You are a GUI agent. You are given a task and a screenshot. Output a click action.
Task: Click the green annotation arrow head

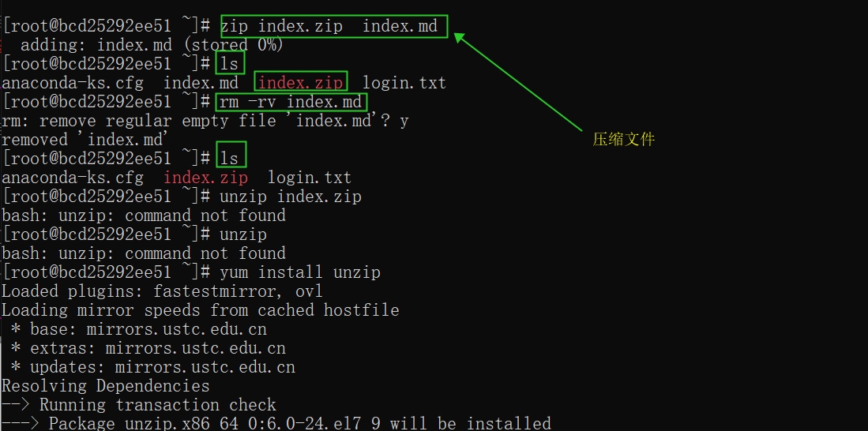[461, 39]
